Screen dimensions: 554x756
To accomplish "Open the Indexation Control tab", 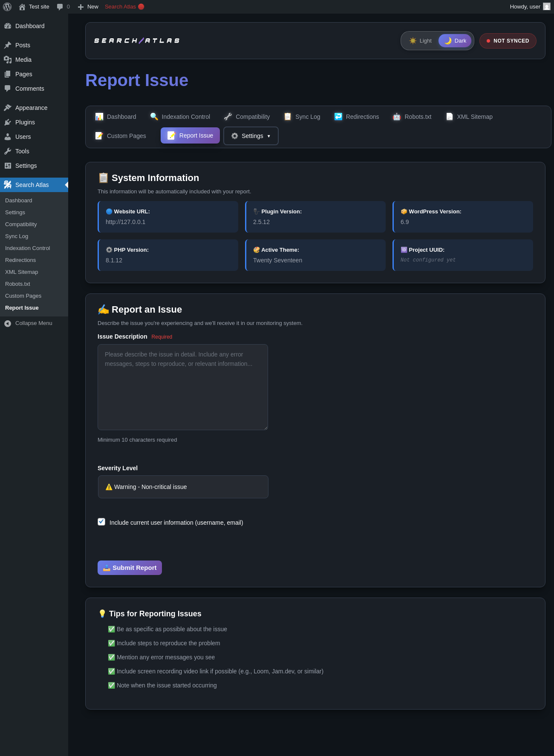I will 180,117.
